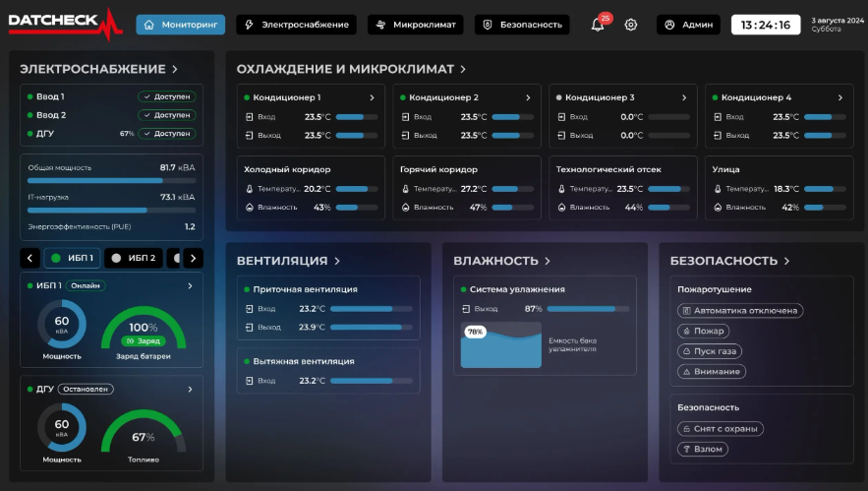The image size is (868, 491).
Task: Click the Приточная вентиляция Выход icon
Action: click(249, 328)
